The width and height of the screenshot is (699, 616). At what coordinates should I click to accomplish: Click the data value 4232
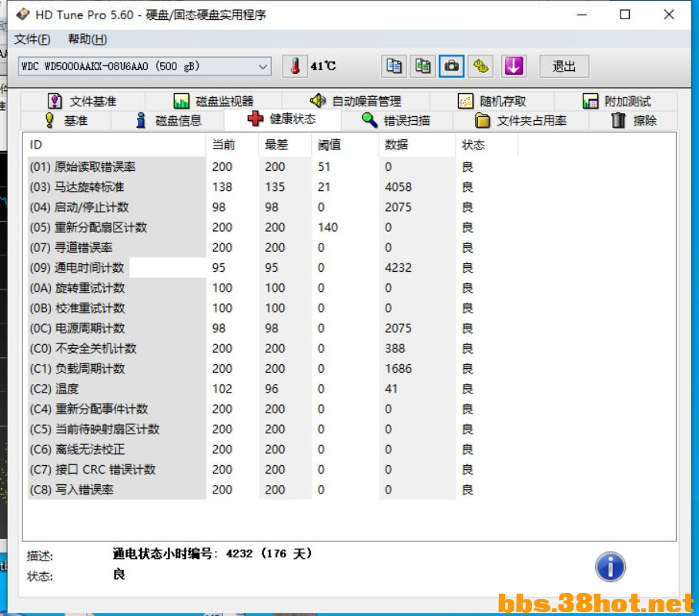(398, 268)
